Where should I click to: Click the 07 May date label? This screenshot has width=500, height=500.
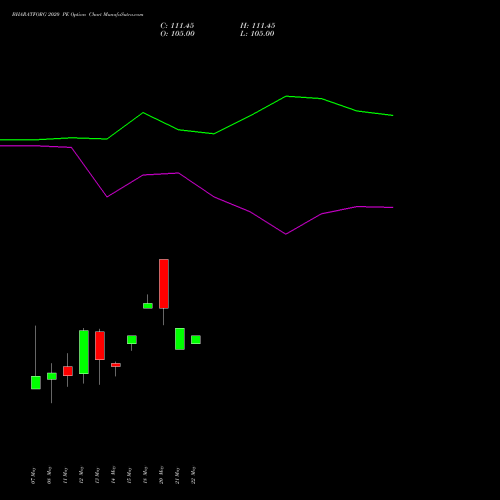(x=33, y=476)
